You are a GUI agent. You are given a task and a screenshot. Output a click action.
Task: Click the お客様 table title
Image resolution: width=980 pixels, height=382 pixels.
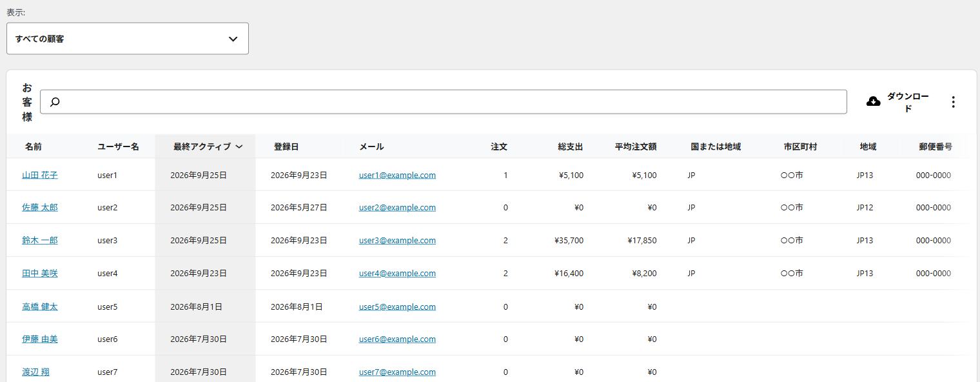[x=27, y=102]
